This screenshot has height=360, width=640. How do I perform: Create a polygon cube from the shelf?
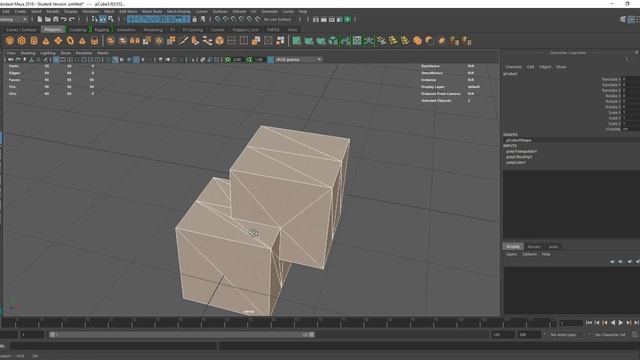click(x=22, y=40)
